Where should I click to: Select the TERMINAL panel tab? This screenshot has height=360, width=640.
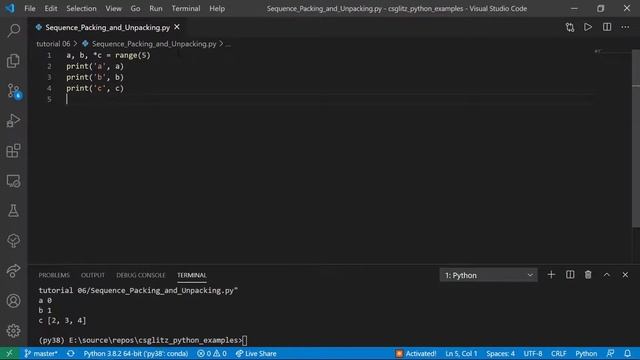(x=191, y=275)
